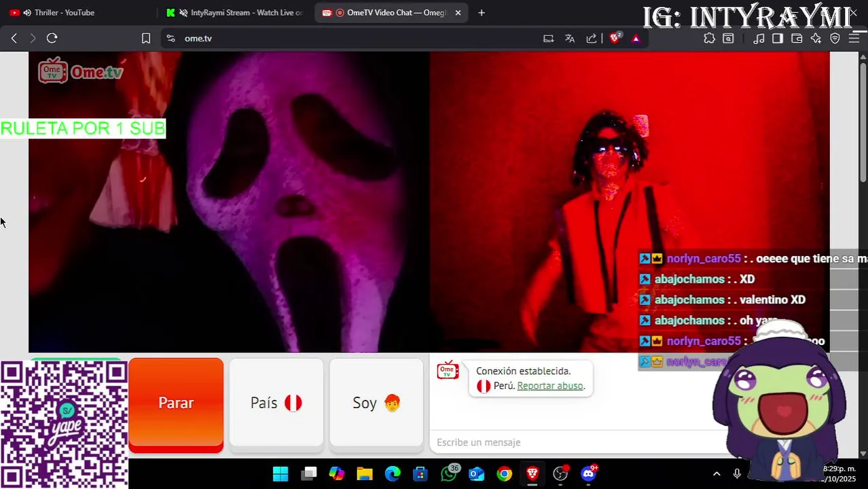The width and height of the screenshot is (868, 489).
Task: Search tabs icon in browser toolbar
Action: click(728, 39)
